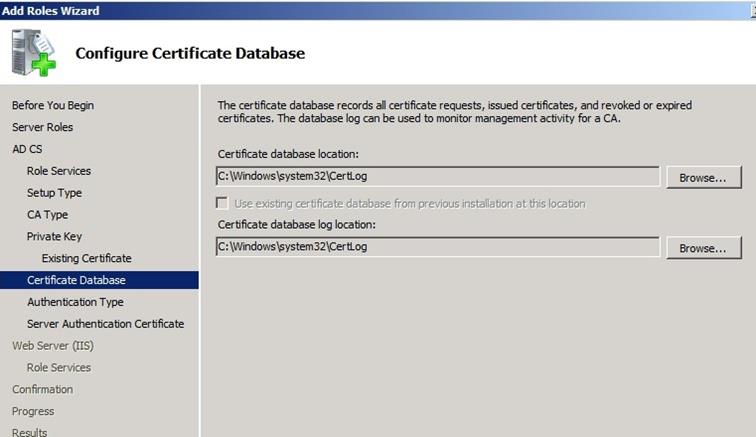Click the Configure Certificate Database heading
The height and width of the screenshot is (437, 756).
click(x=190, y=53)
